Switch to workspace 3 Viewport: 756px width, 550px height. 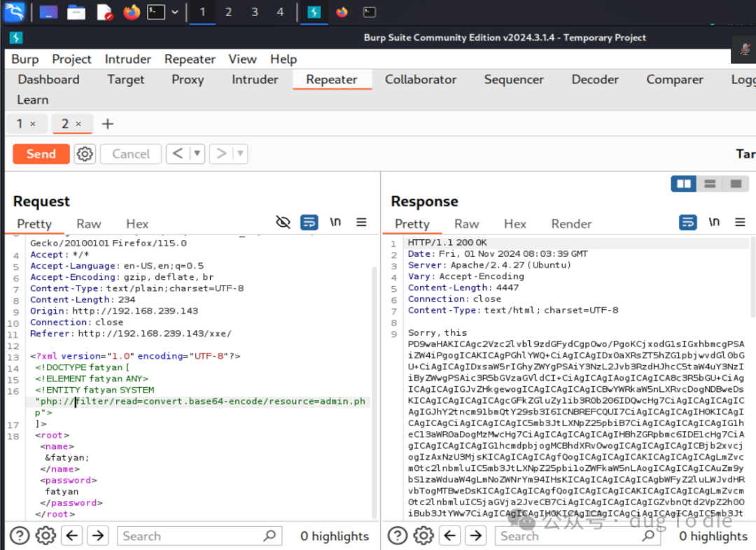(255, 12)
